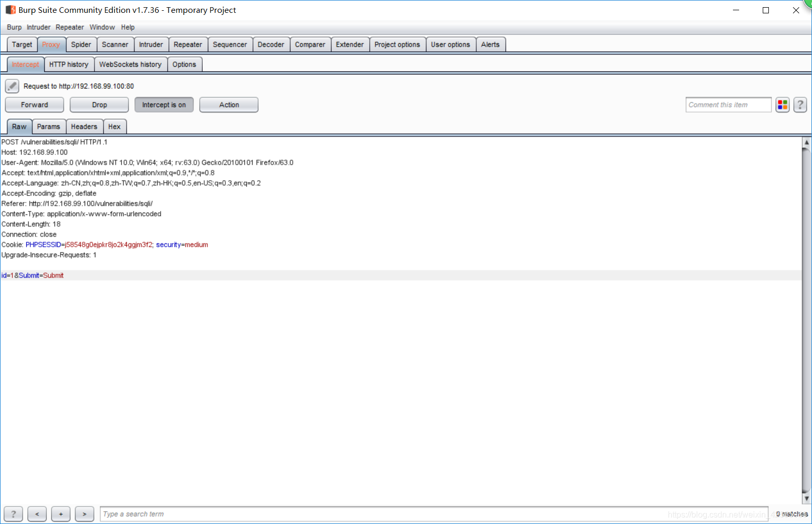
Task: Click the Burp Suite logo in title bar
Action: coord(10,10)
